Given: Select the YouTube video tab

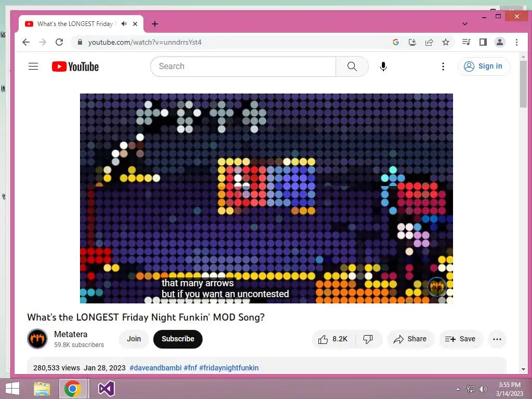Looking at the screenshot, I should click(x=81, y=24).
